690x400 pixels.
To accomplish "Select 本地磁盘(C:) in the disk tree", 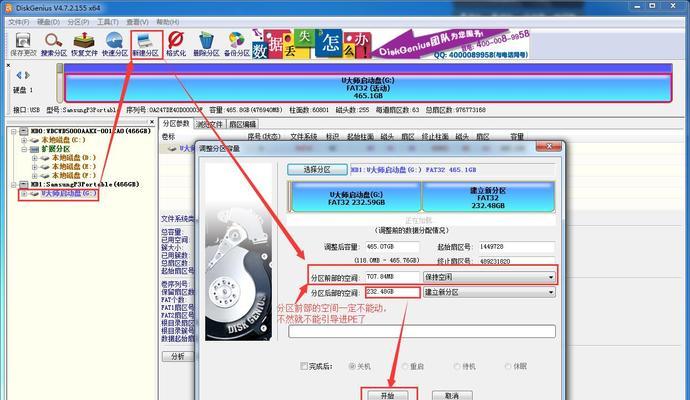I will [x=63, y=140].
